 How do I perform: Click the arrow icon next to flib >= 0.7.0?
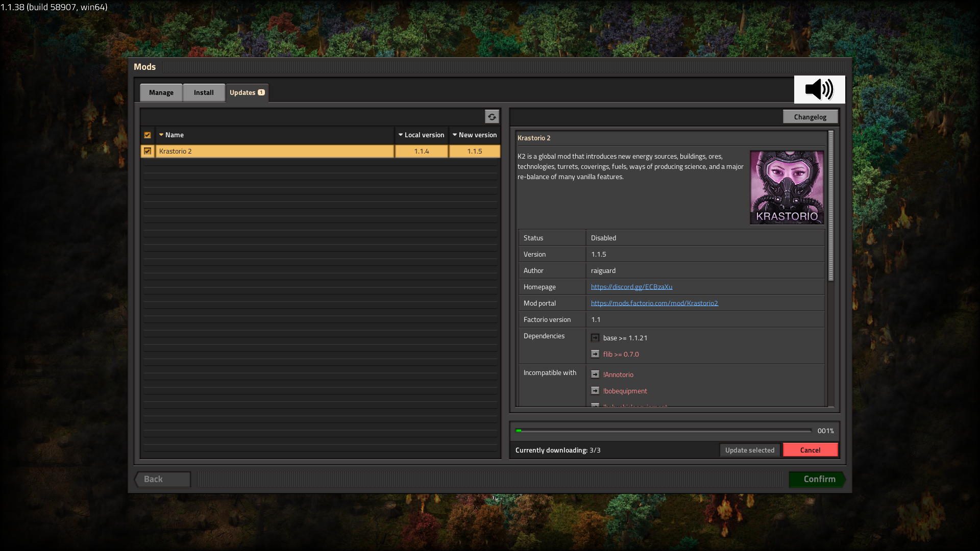click(x=595, y=354)
